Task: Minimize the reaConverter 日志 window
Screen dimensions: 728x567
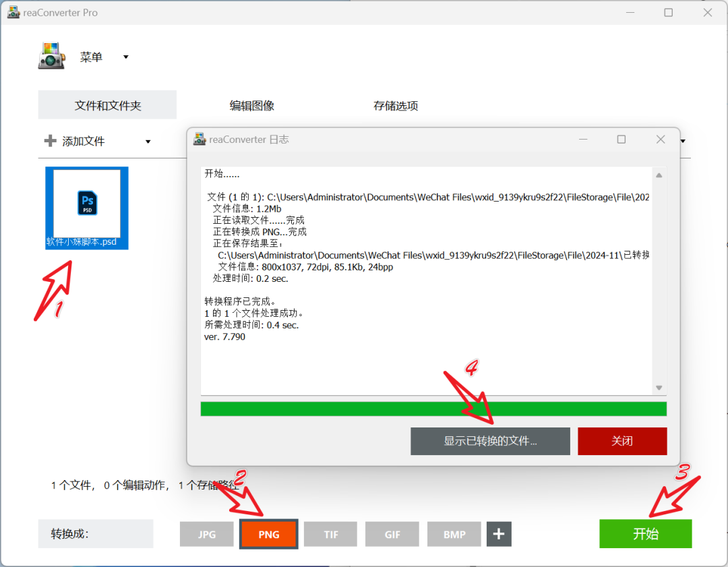Action: (583, 140)
